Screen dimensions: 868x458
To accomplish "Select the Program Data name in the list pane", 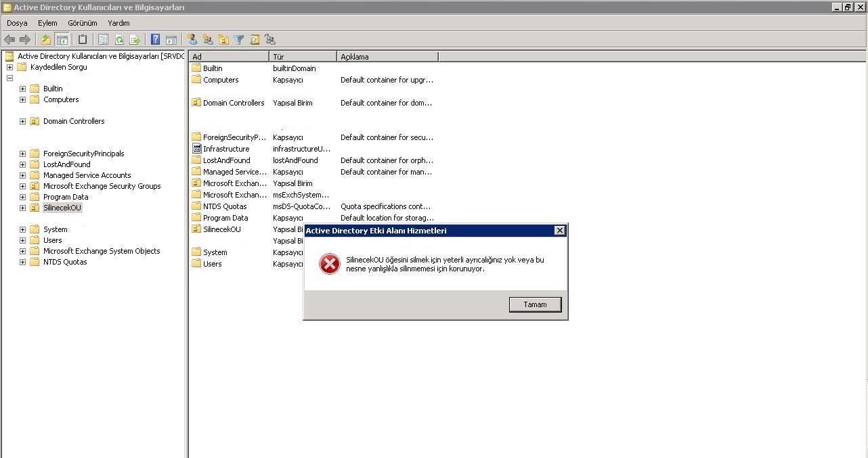I will (x=225, y=218).
